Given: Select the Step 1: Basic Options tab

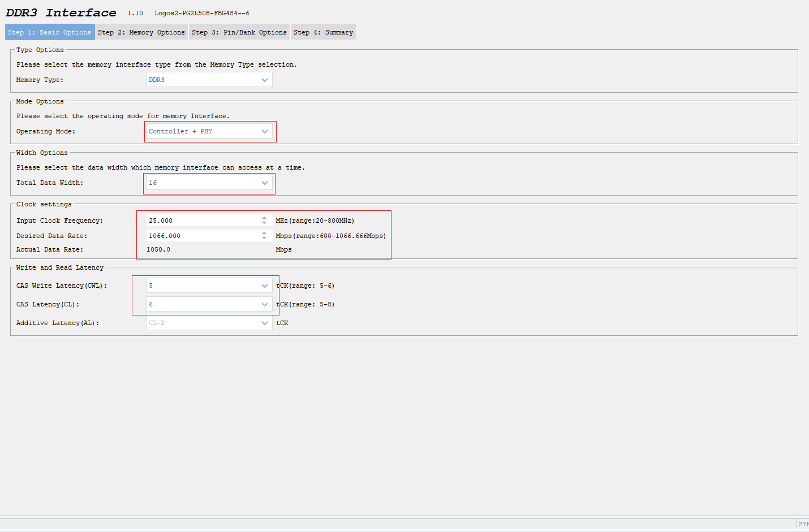Looking at the screenshot, I should [x=49, y=32].
